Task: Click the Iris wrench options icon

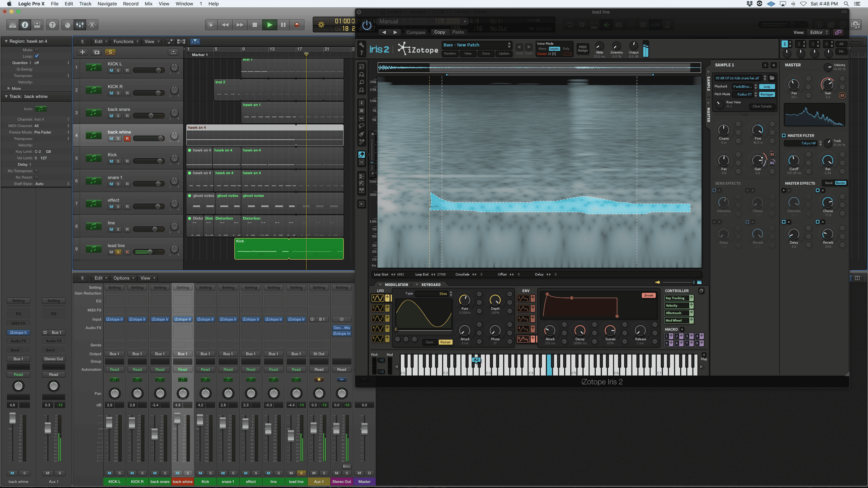Action: pos(361,44)
